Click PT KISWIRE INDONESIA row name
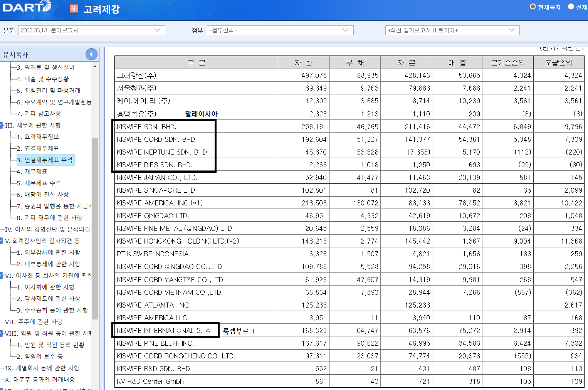The width and height of the screenshot is (588, 390). [x=153, y=254]
